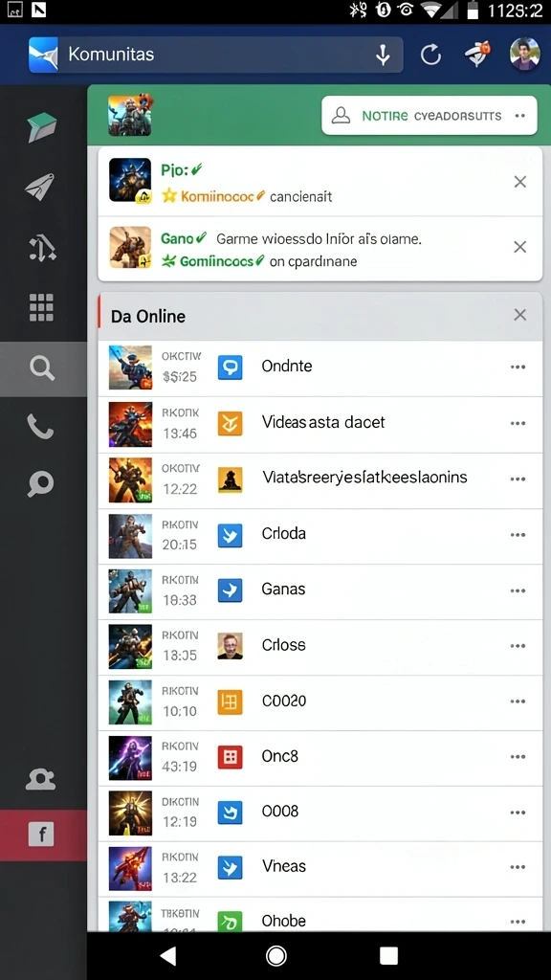Tap the Android back navigation button
The width and height of the screenshot is (551, 980).
pos(167,956)
